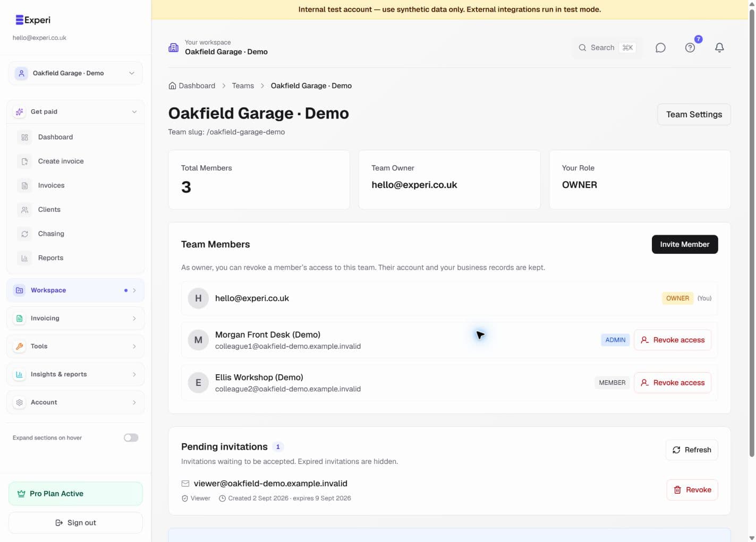Viewport: 756px width, 542px height.
Task: Click the M avatar for Morgan Front Desk
Action: (x=198, y=340)
